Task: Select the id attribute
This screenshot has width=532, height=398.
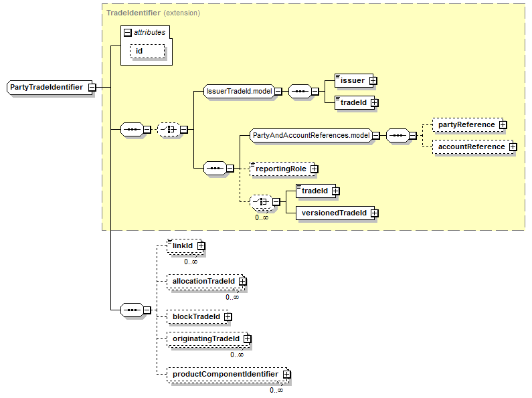Action: pyautogui.click(x=147, y=52)
